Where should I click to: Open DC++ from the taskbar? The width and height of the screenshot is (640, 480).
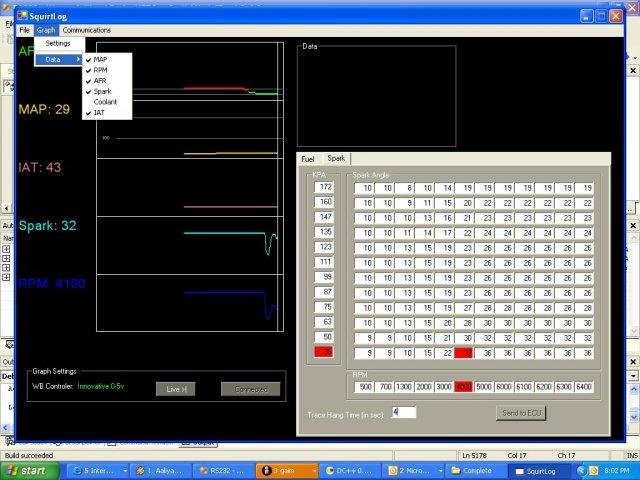pos(351,471)
